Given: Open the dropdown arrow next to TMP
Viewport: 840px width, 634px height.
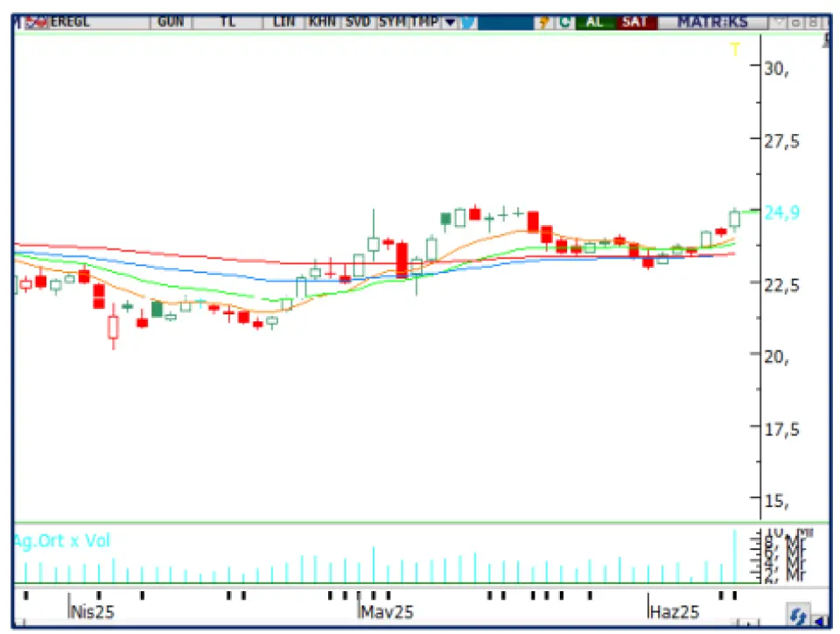Looking at the screenshot, I should tap(450, 22).
